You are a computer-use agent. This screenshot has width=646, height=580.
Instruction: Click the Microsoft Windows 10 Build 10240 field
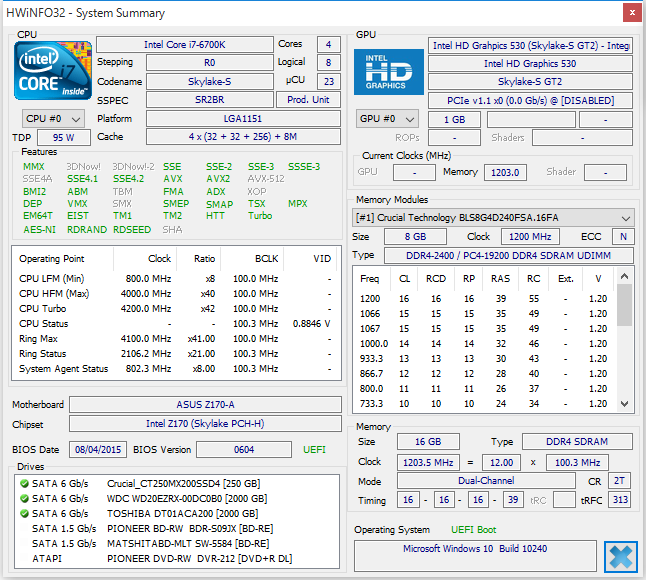[475, 556]
